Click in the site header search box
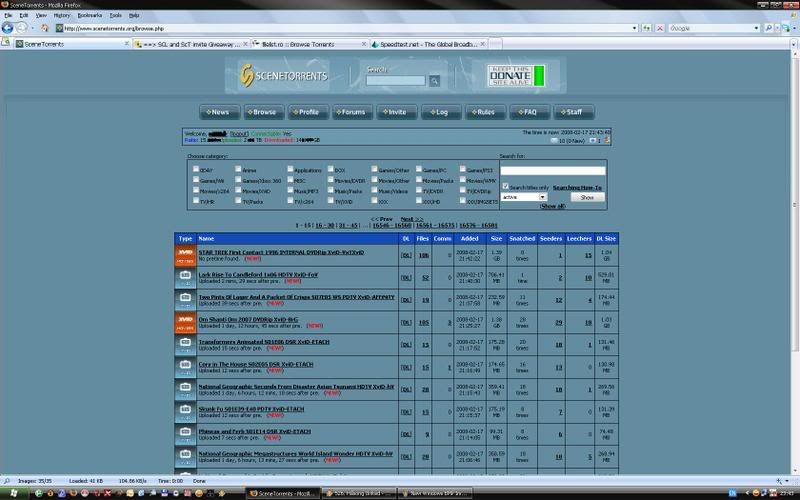The image size is (800, 500). point(395,81)
